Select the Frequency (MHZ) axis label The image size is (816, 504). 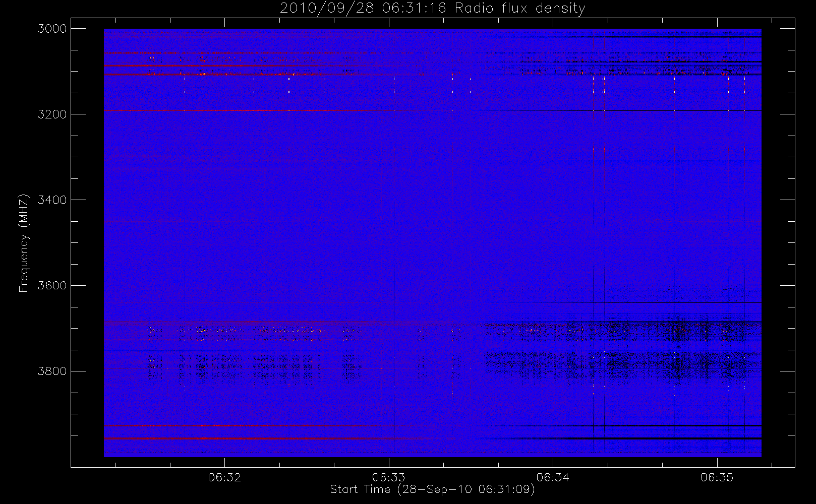(x=24, y=243)
